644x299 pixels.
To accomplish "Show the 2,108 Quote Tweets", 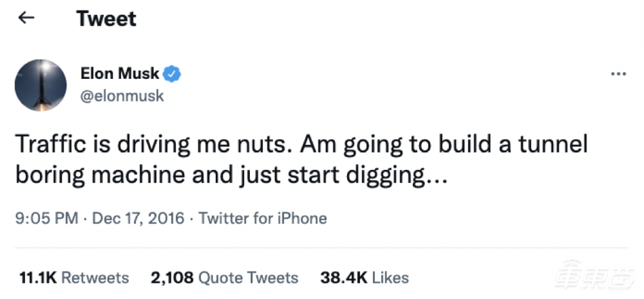I will [224, 278].
